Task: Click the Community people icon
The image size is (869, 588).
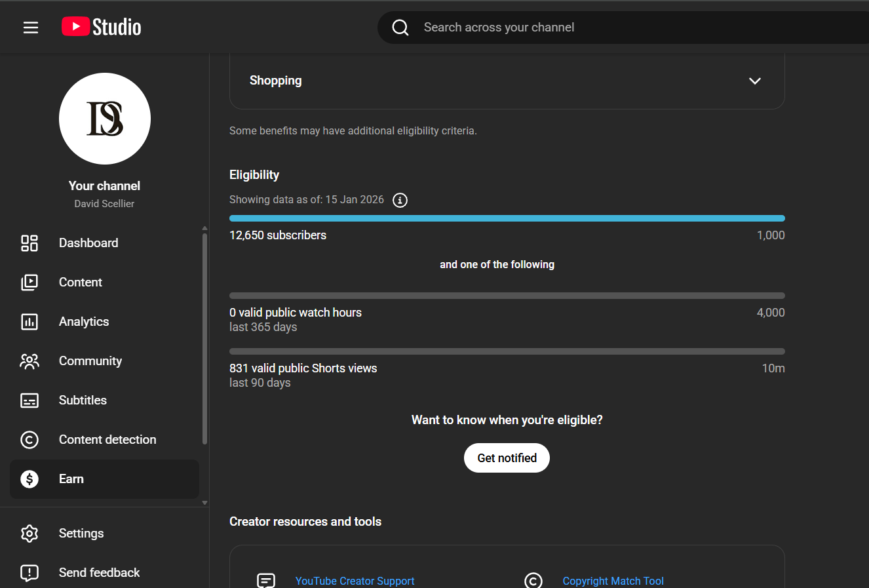Action: click(x=29, y=361)
